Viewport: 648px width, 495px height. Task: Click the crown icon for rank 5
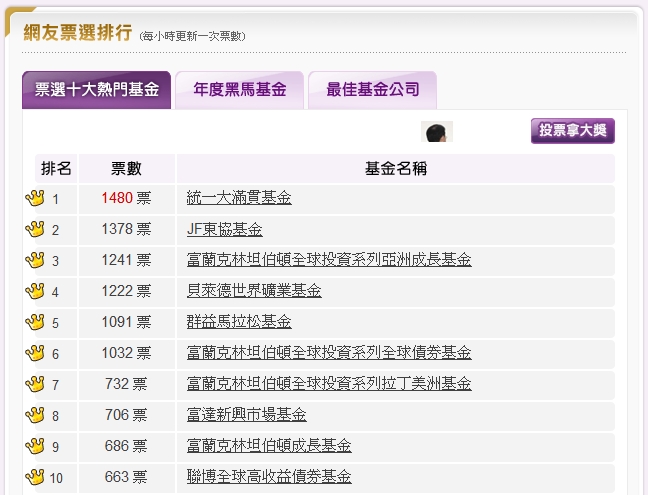pyautogui.click(x=35, y=322)
